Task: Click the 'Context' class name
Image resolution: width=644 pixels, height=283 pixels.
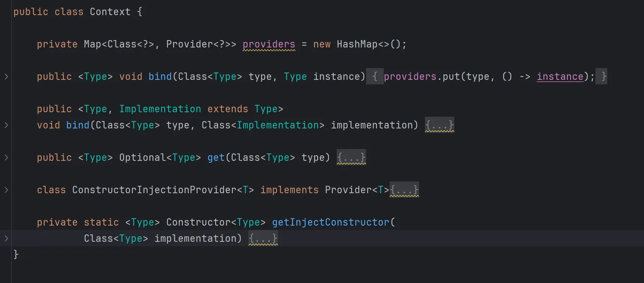Action: 110,12
